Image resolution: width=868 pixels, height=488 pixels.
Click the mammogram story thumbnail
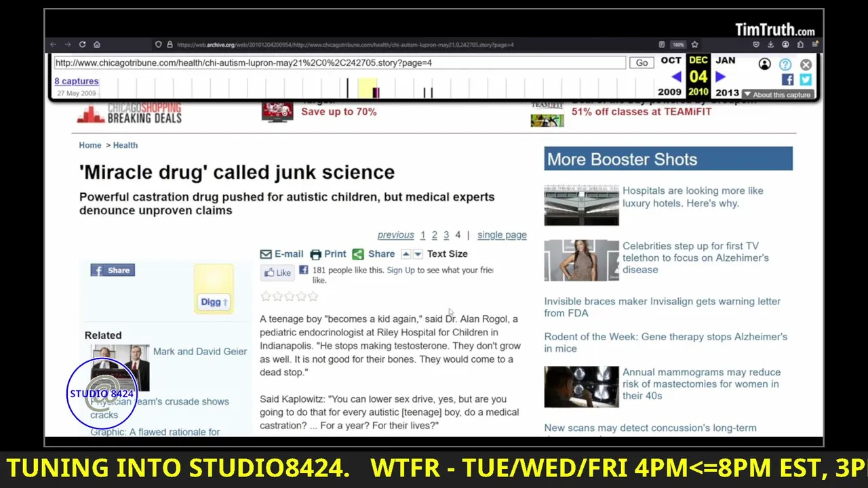[x=581, y=387]
